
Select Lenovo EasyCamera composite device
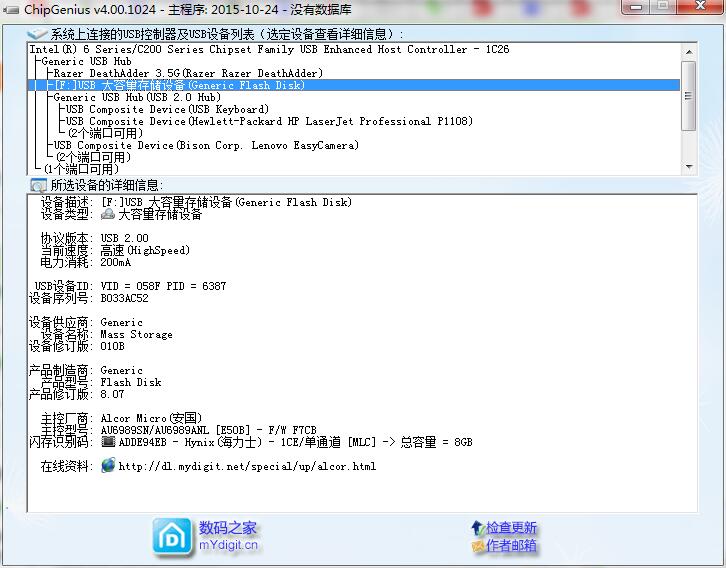206,145
